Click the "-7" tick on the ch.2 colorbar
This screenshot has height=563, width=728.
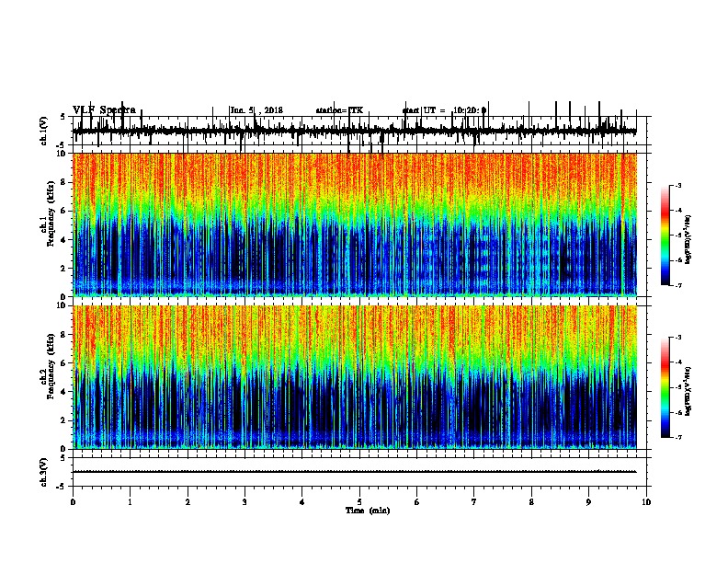tap(678, 437)
